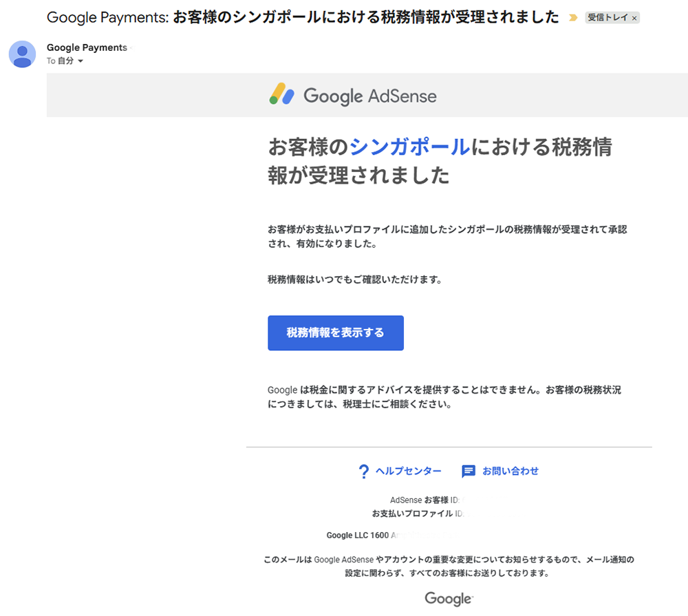
Task: Click blue シンガポール text in heading
Action: click(410, 147)
